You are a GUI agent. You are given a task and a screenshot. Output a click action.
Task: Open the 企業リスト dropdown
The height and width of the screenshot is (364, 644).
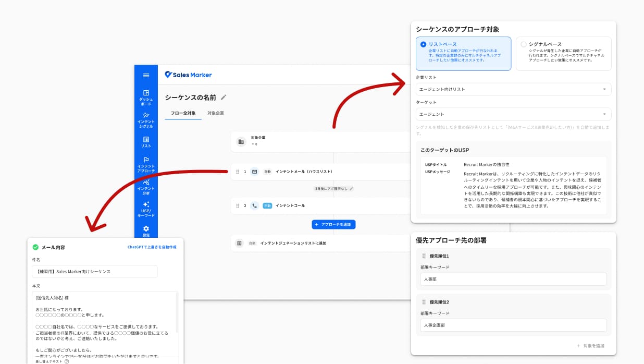click(x=513, y=89)
